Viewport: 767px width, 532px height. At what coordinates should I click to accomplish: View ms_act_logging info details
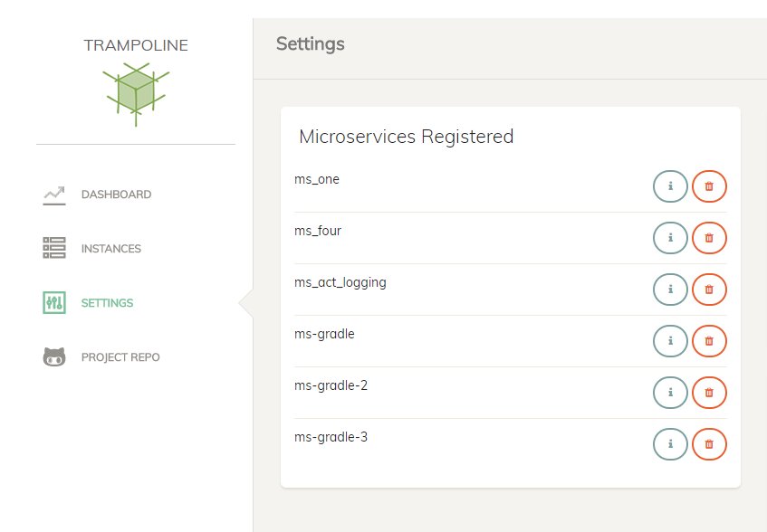[670, 290]
